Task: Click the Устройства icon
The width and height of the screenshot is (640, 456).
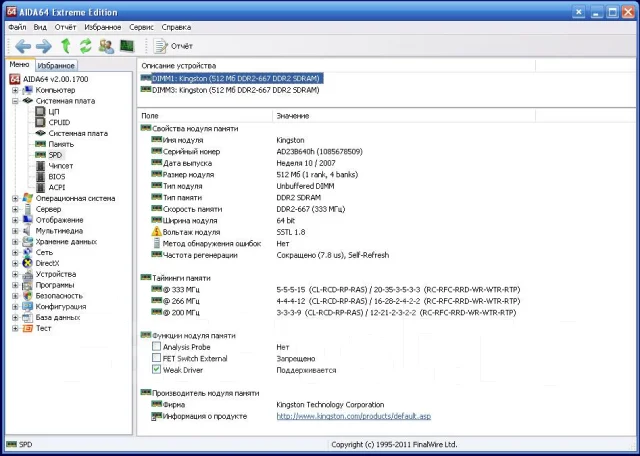Action: pyautogui.click(x=27, y=274)
